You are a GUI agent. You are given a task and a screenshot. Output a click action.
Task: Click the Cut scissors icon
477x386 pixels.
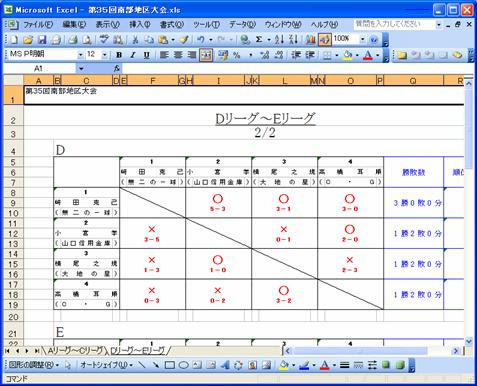tap(135, 40)
